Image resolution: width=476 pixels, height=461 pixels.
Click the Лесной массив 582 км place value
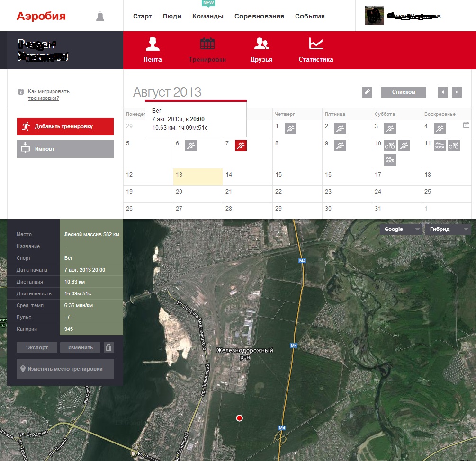(x=92, y=234)
